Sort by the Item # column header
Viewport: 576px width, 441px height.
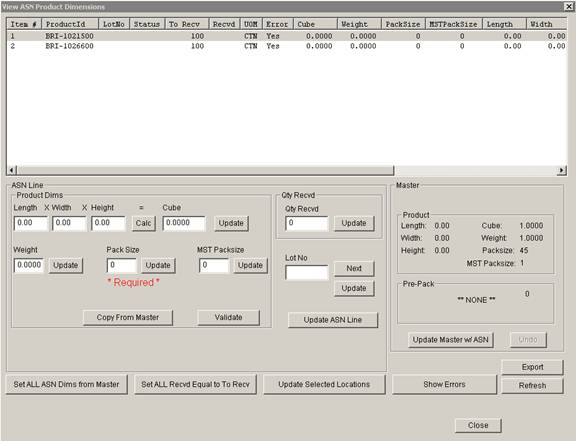(24, 24)
